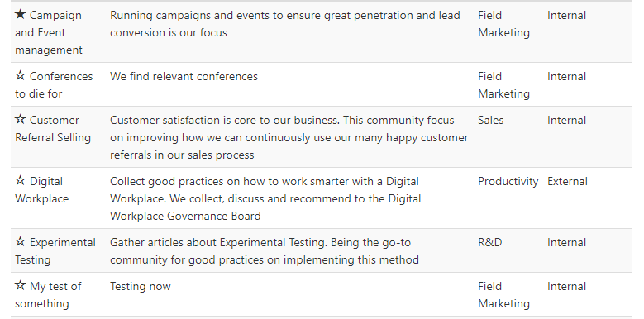Click the star beside My test of something
Viewport: 644px width, 319px height.
(20, 286)
